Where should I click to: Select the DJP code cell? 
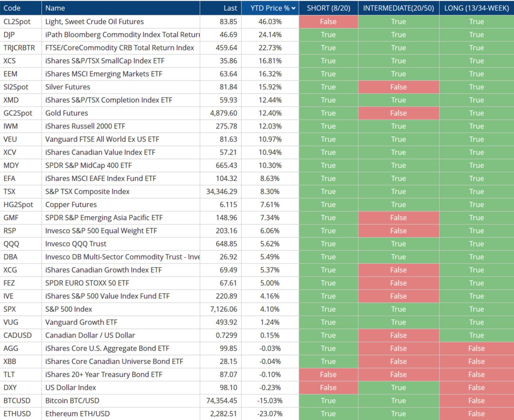tap(21, 35)
